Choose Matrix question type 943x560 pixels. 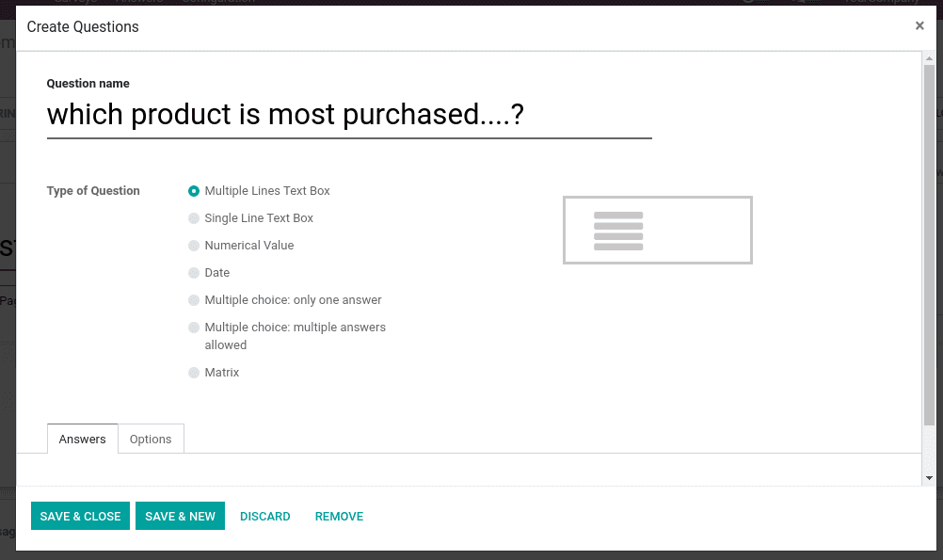click(194, 373)
